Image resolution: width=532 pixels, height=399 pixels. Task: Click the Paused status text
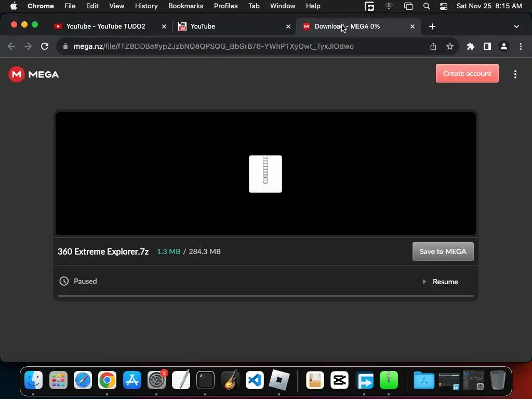(x=85, y=281)
